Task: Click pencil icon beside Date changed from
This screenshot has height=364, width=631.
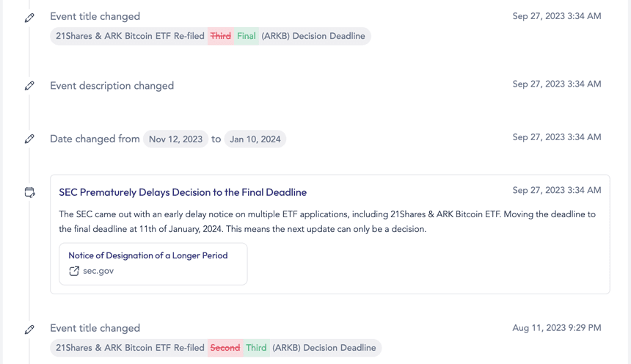Action: tap(29, 139)
